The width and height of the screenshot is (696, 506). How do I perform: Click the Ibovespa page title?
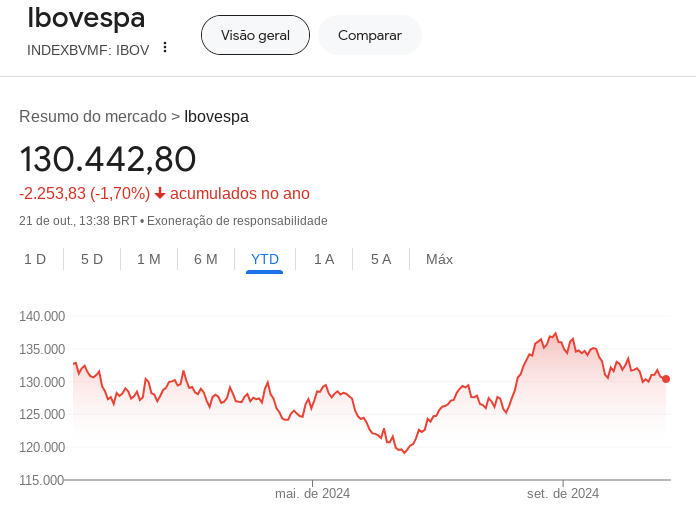86,18
